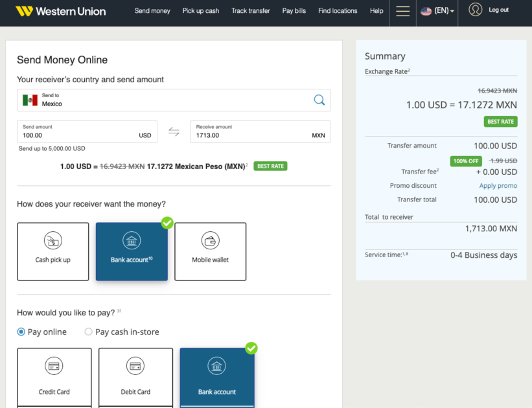Select the Pay online radio button

point(22,332)
